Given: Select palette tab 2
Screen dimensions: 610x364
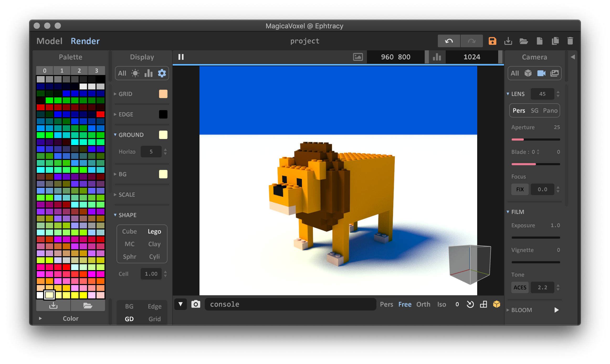Looking at the screenshot, I should pos(79,70).
